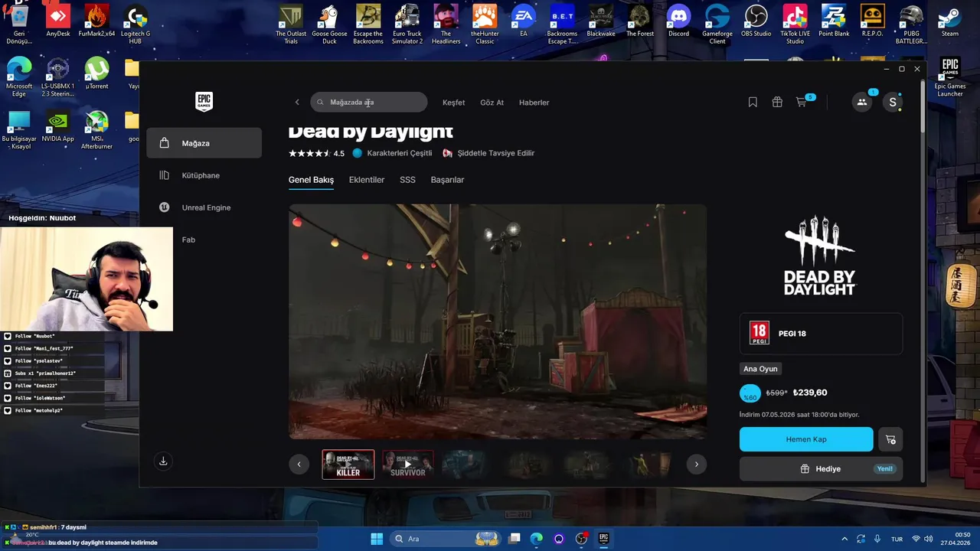The image size is (980, 551).
Task: Open AnyDesk desktop shortcut
Action: 58,22
